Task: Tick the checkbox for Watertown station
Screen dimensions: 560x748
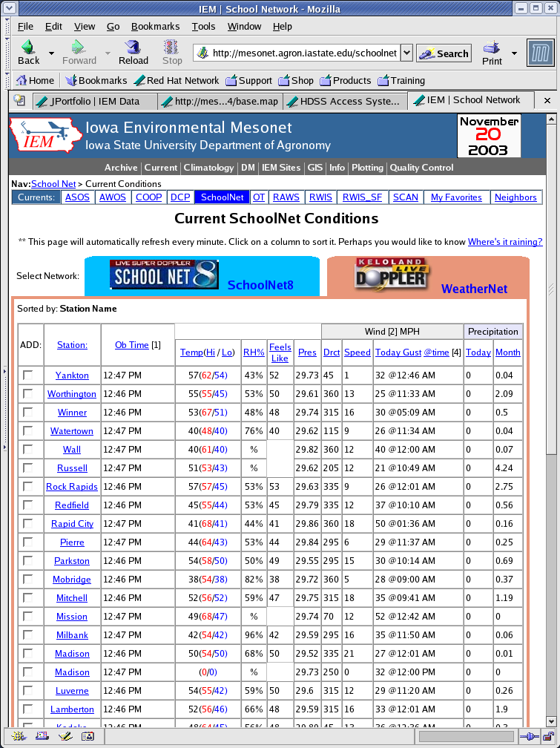Action: pos(28,431)
